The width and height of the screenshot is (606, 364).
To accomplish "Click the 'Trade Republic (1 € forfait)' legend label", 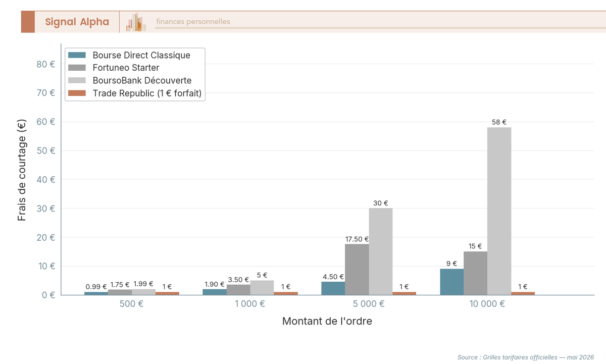I will (147, 93).
